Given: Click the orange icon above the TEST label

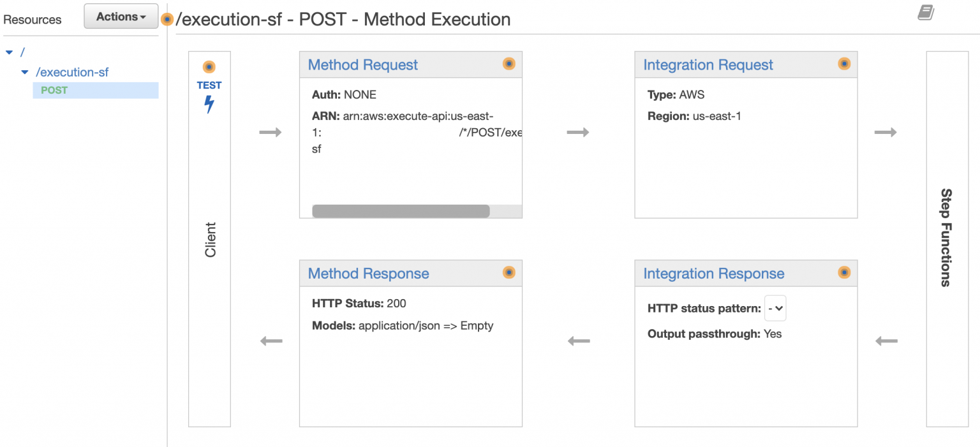Looking at the screenshot, I should 209,65.
